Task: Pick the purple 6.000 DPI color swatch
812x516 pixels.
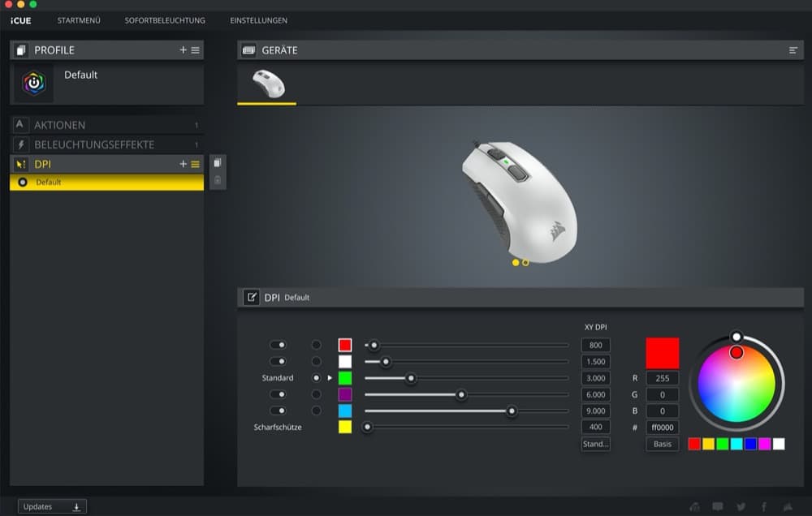Action: pos(345,394)
